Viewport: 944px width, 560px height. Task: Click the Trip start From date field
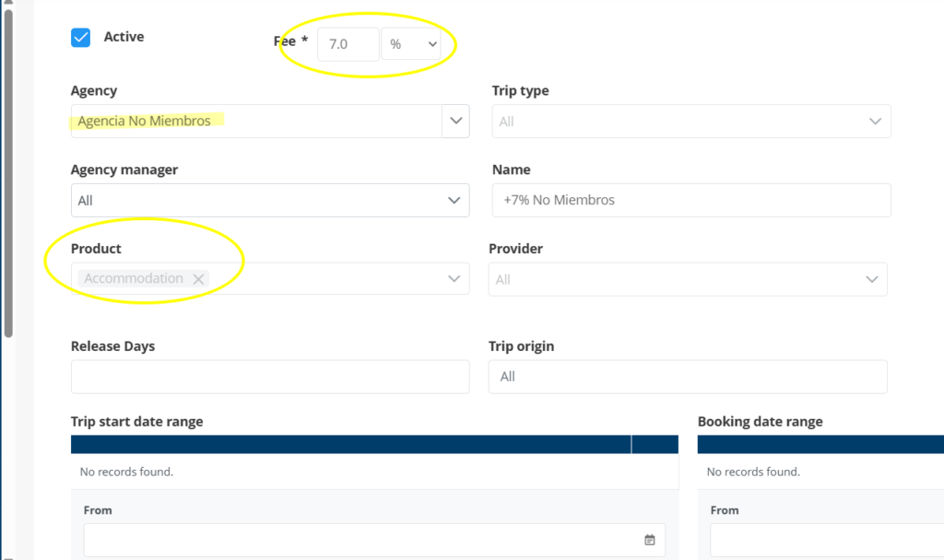point(360,541)
